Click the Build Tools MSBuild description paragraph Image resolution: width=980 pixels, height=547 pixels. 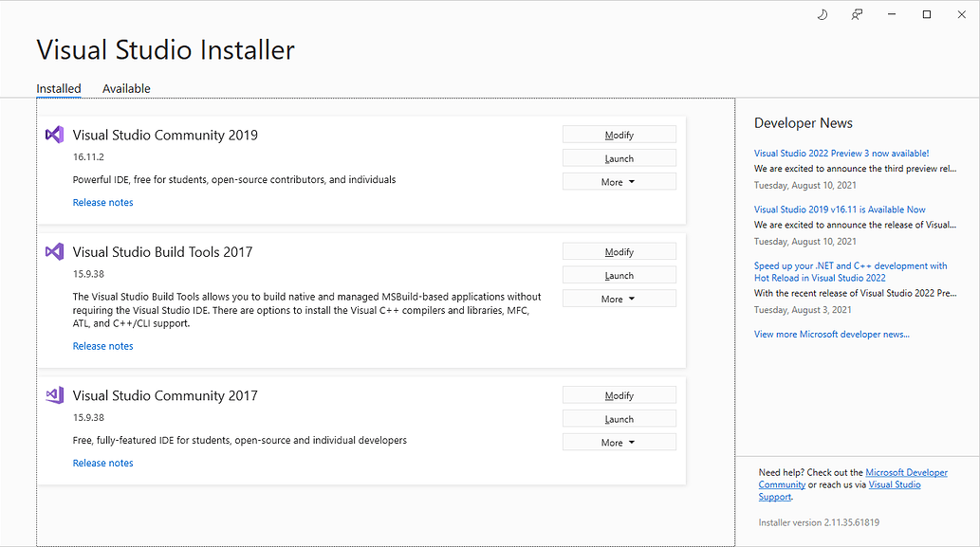306,310
